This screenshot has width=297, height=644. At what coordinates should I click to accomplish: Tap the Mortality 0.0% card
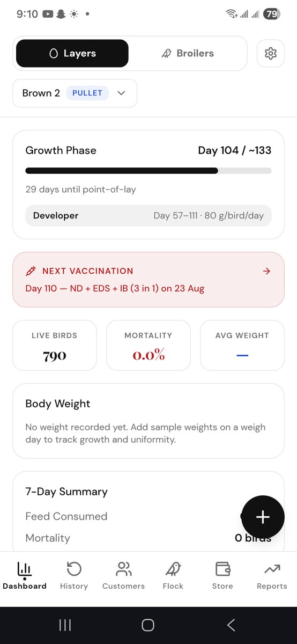point(148,345)
